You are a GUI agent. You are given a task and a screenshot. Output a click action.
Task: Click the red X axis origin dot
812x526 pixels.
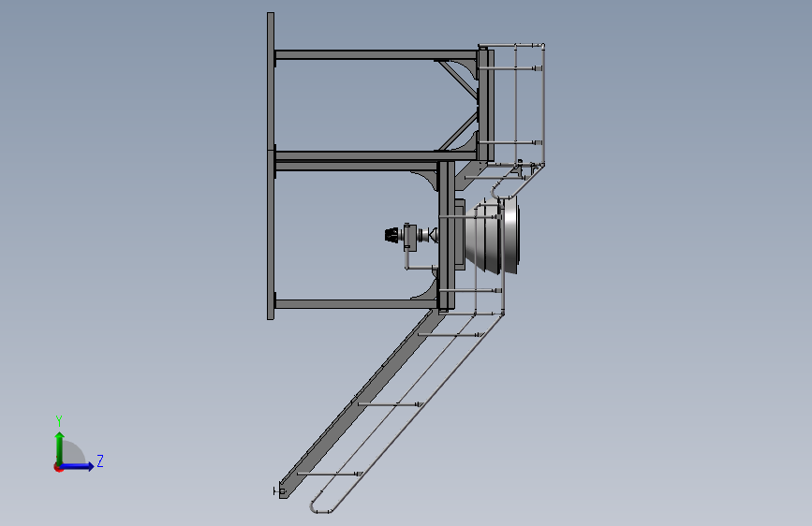point(57,468)
